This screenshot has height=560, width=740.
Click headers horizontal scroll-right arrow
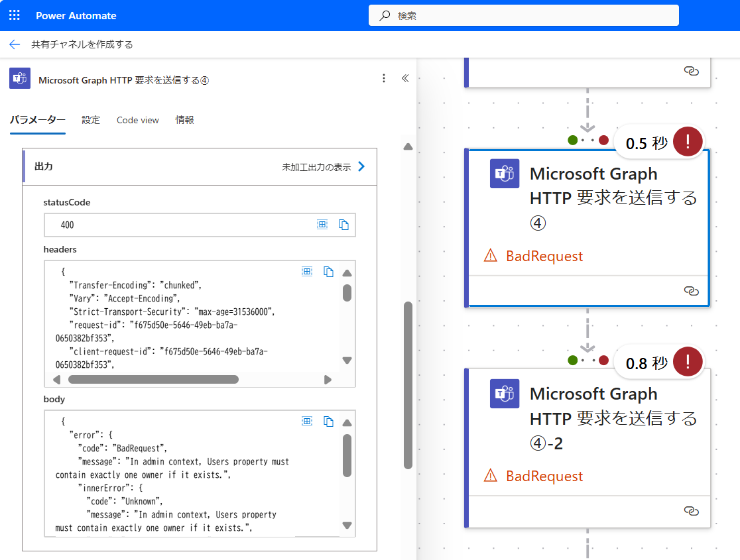coord(328,380)
